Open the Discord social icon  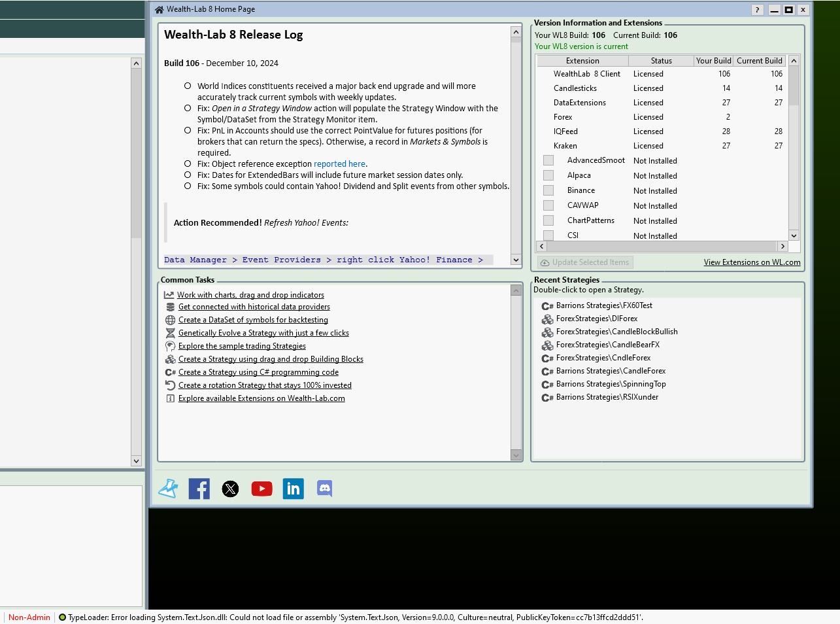click(325, 489)
